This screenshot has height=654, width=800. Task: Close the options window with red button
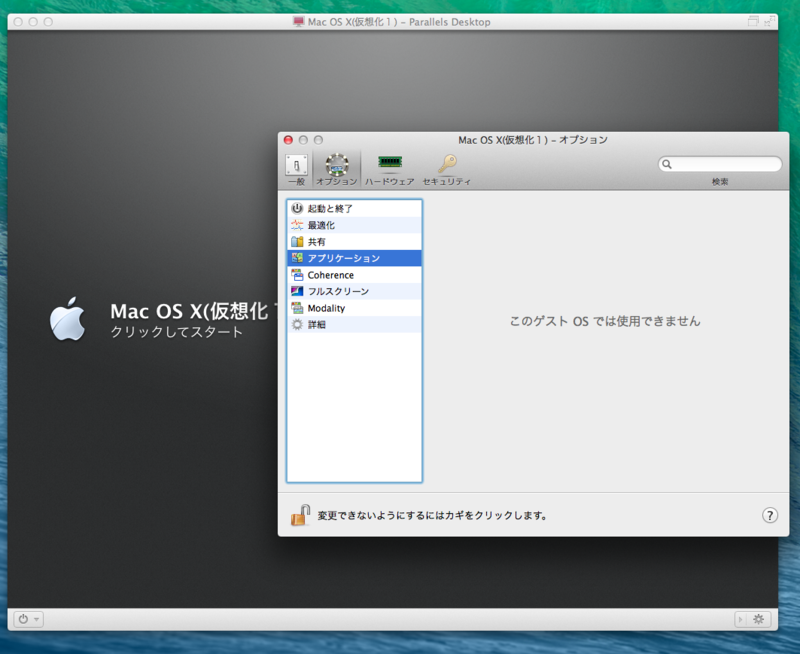point(288,140)
